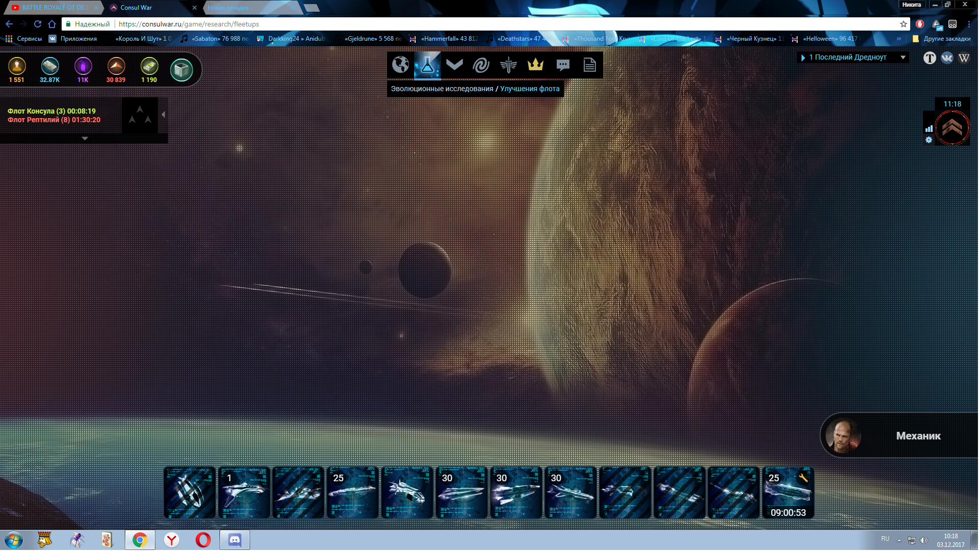Click the document page icon
This screenshot has height=552, width=980.
[590, 65]
